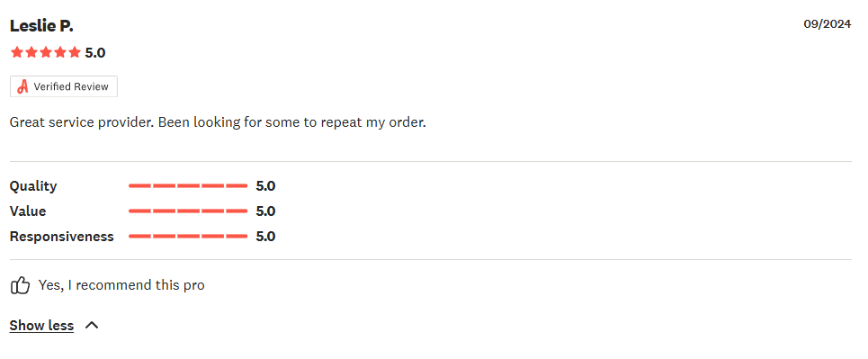Click reviewer name Leslie P.
Image resolution: width=868 pixels, height=359 pixels.
tap(41, 25)
